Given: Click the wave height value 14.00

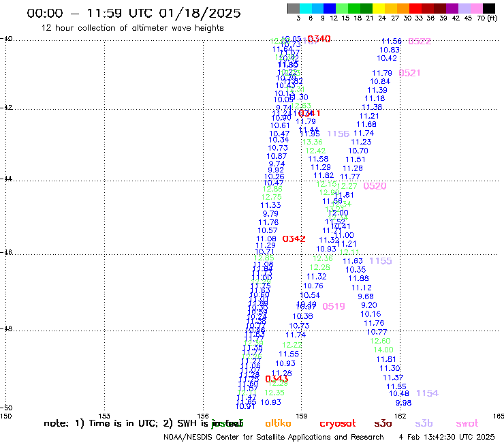Looking at the screenshot, I should coord(383,350).
